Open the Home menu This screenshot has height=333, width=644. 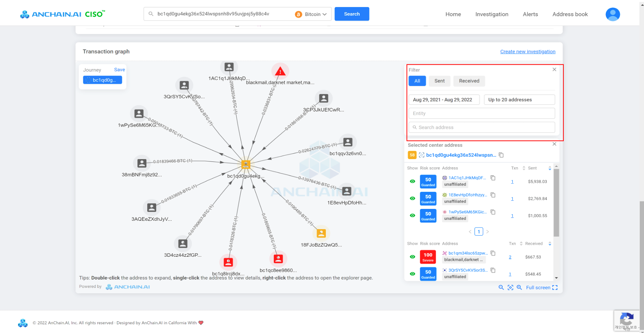coord(453,14)
